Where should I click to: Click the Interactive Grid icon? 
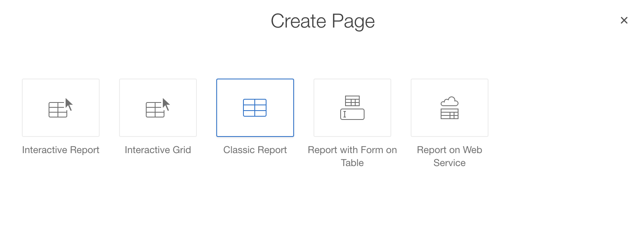(x=158, y=108)
